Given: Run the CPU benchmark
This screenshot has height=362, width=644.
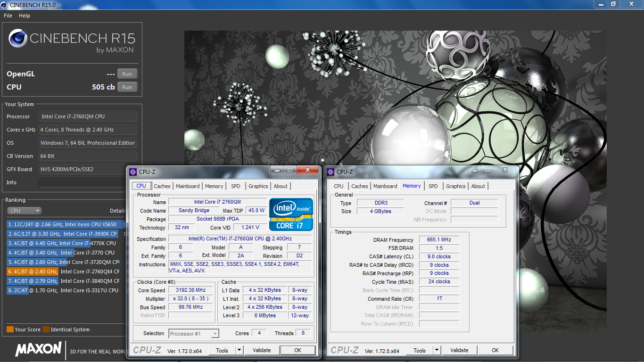Looking at the screenshot, I should 127,87.
